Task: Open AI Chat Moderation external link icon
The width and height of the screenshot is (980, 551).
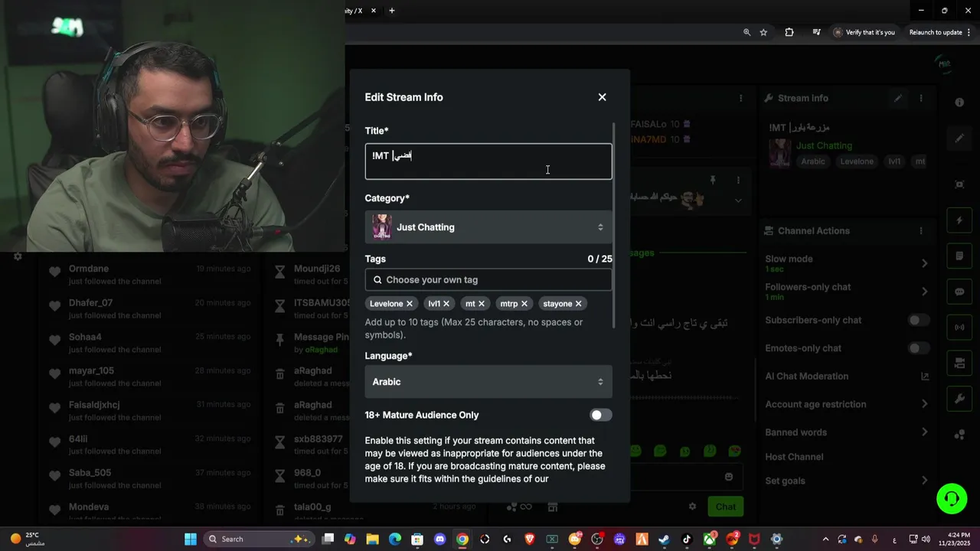Action: [x=925, y=377]
